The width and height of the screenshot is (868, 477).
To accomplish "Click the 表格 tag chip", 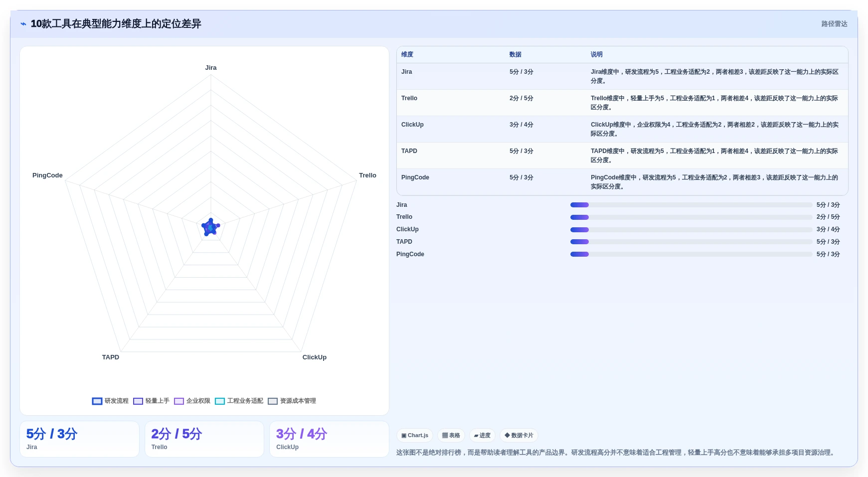I will (x=451, y=435).
